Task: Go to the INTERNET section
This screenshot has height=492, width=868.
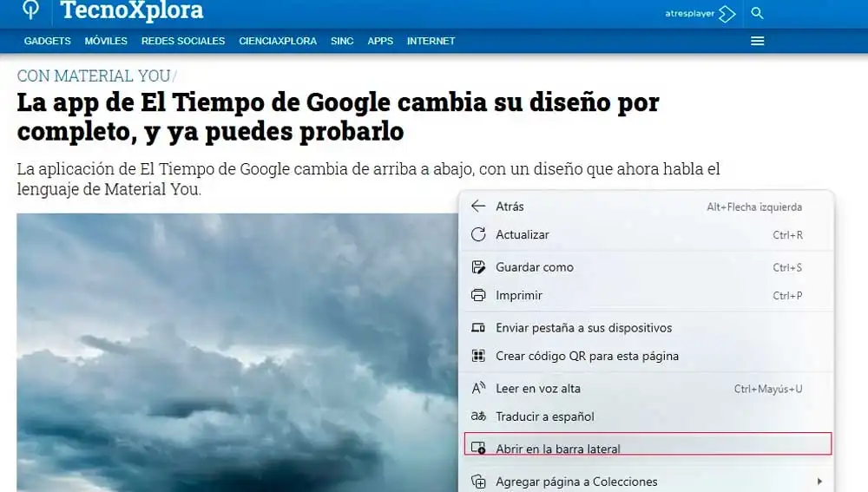Action: coord(431,41)
